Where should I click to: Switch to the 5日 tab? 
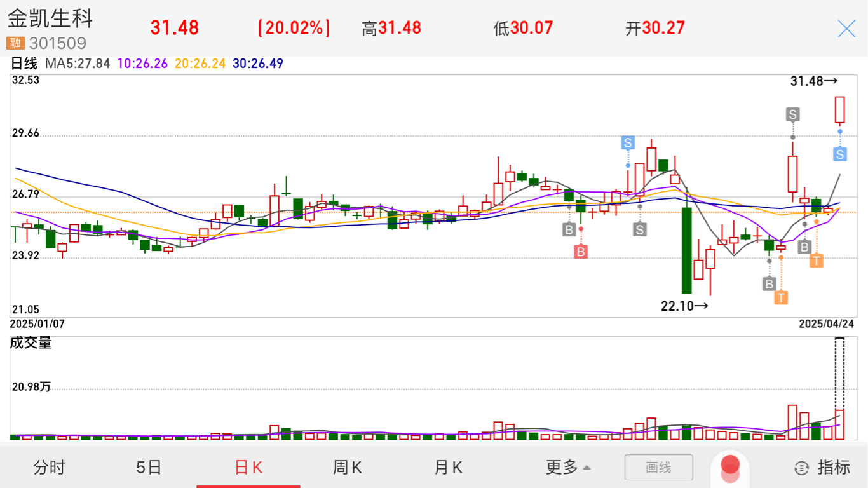coord(149,468)
